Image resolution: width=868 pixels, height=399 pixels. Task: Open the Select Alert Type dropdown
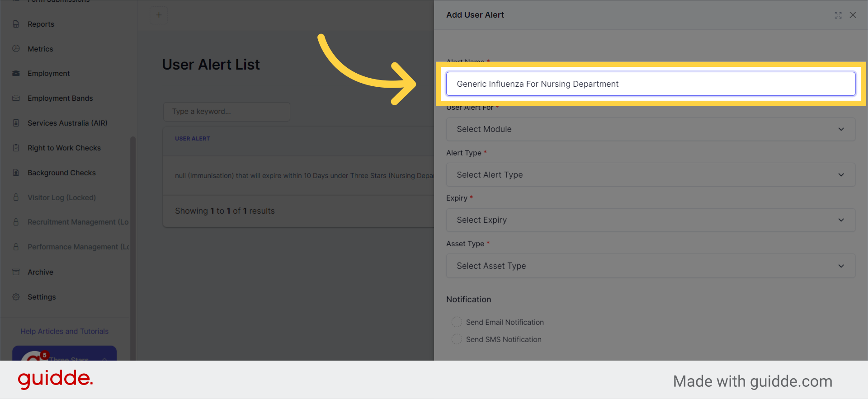click(651, 175)
